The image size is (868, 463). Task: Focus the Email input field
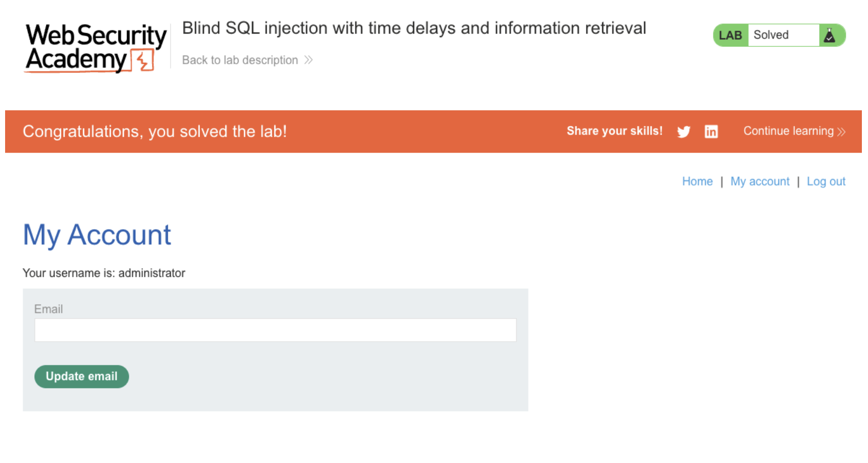pos(275,330)
